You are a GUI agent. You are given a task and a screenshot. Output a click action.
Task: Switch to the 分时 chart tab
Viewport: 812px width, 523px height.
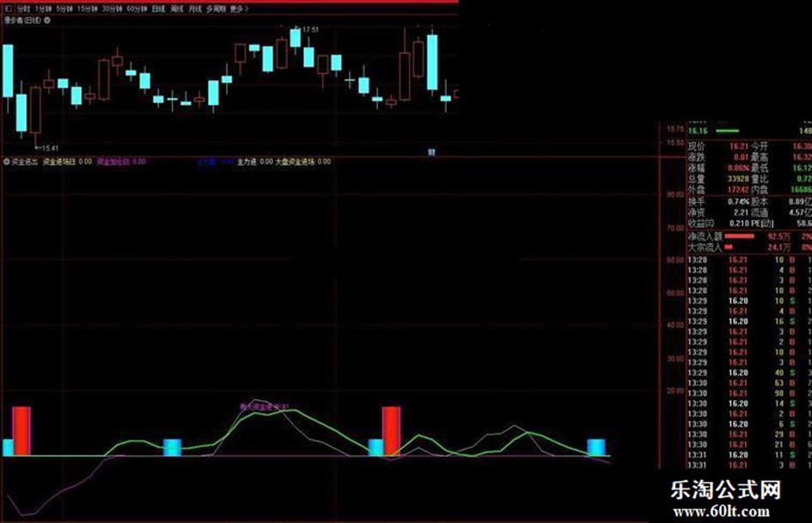tap(23, 9)
